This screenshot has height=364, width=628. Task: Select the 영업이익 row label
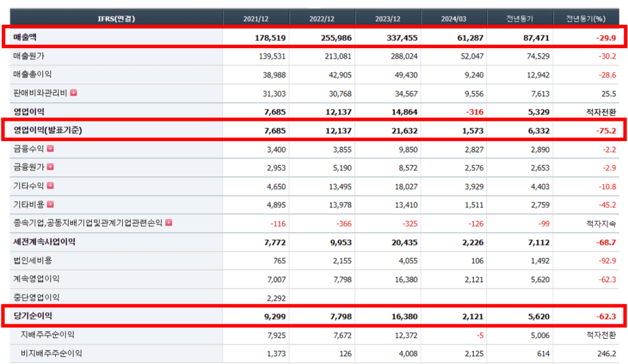[29, 112]
